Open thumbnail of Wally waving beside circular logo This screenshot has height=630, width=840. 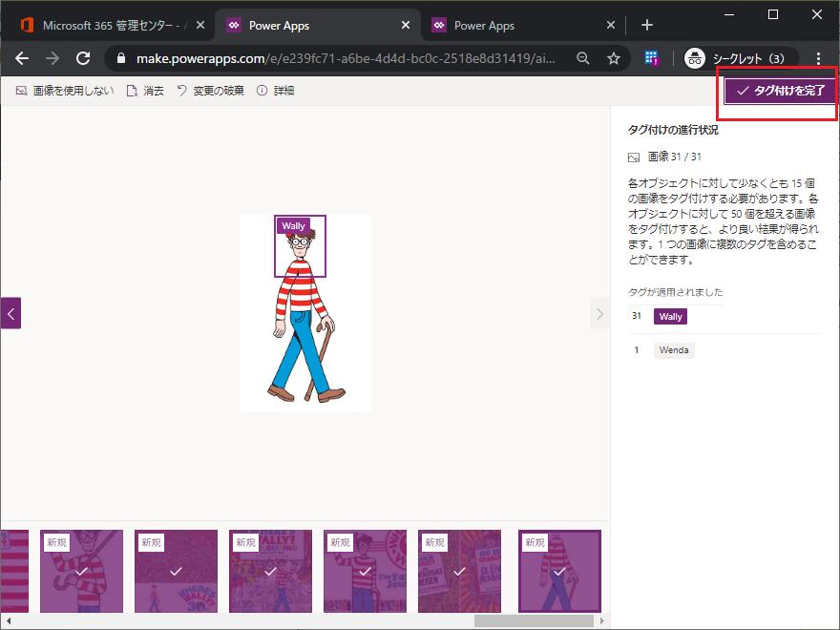click(365, 571)
